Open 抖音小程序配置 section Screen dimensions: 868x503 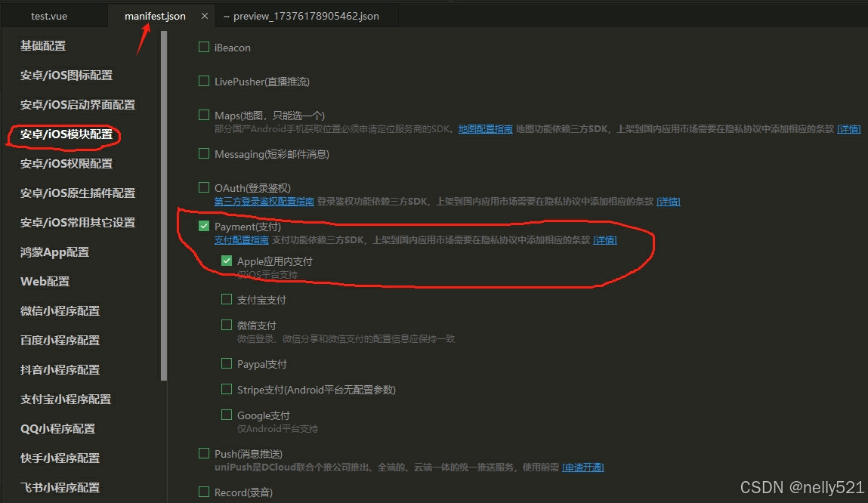click(x=60, y=369)
